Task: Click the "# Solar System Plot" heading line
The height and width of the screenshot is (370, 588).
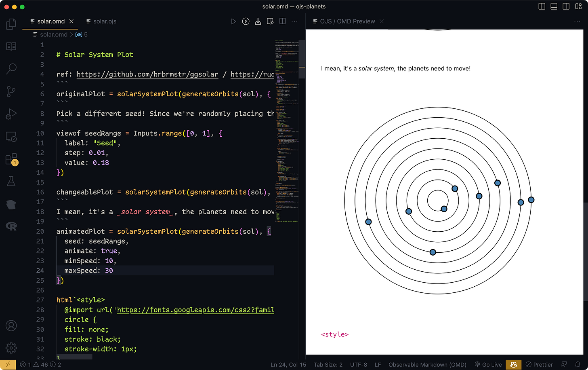Action: pos(95,55)
